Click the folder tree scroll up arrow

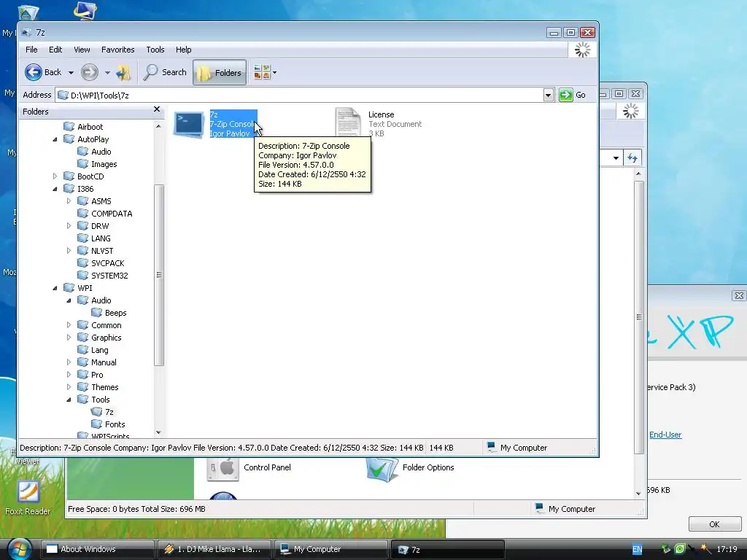(x=158, y=125)
